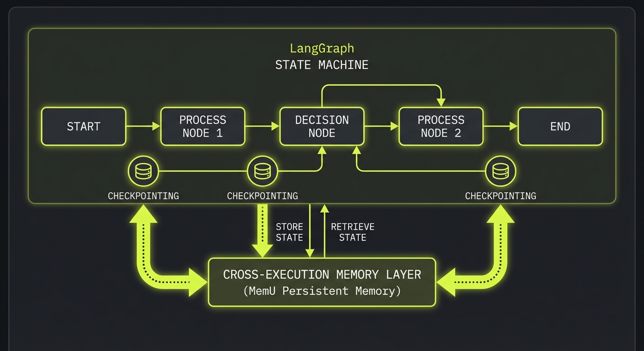The width and height of the screenshot is (644, 351).
Task: Click the database icon below PROCESS NODE 1
Action: pos(263,171)
